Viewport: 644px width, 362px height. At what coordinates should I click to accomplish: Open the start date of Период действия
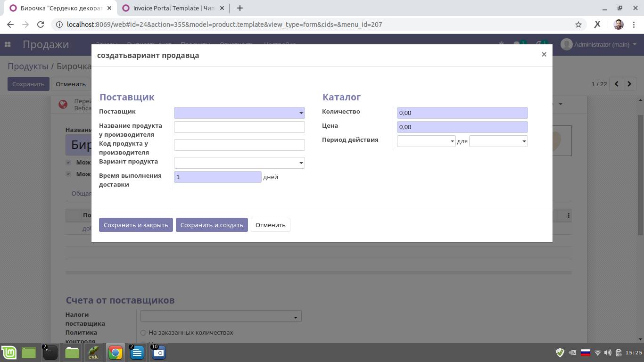tap(426, 141)
